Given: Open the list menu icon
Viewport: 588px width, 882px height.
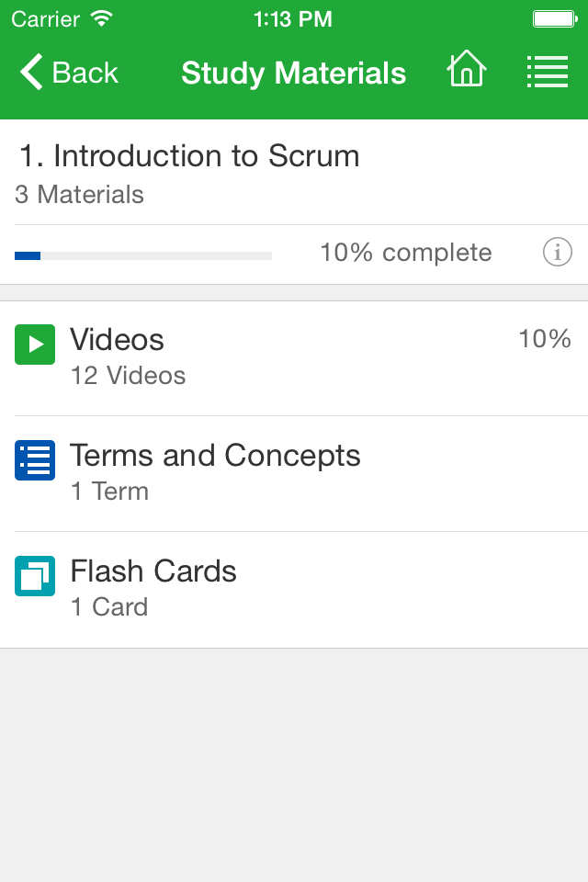Looking at the screenshot, I should [x=547, y=72].
